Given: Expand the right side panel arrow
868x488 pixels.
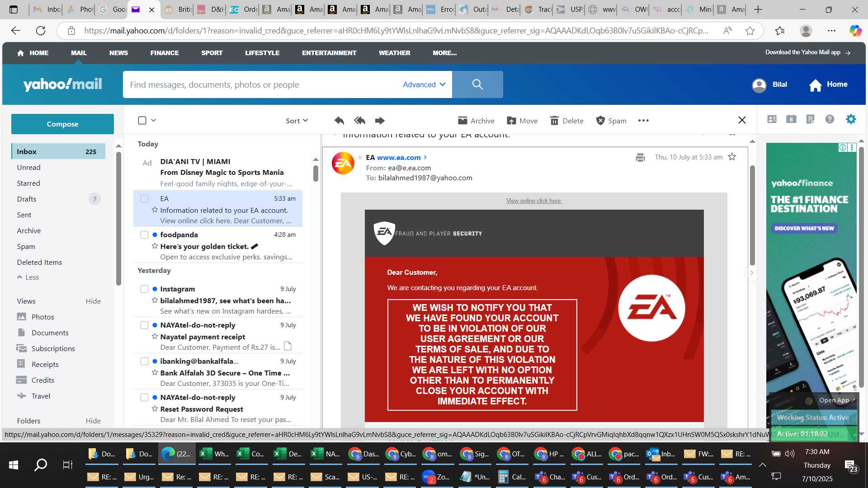Looking at the screenshot, I should 751,272.
